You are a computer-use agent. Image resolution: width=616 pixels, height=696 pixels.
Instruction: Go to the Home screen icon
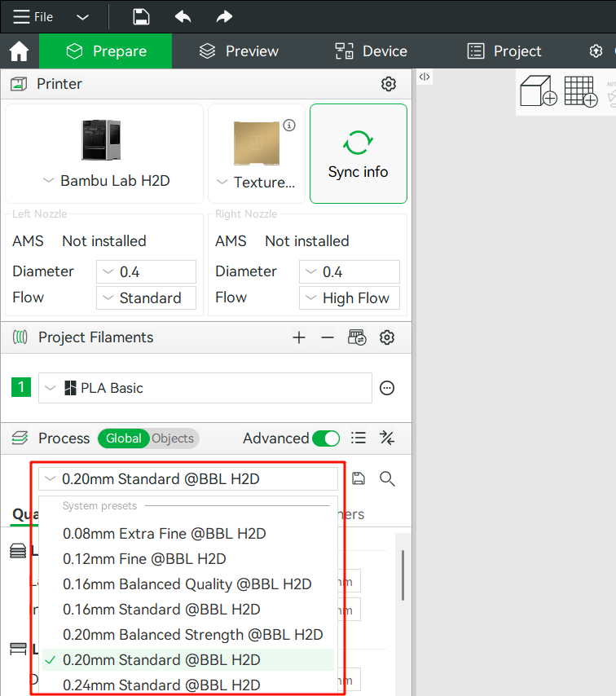(x=19, y=51)
